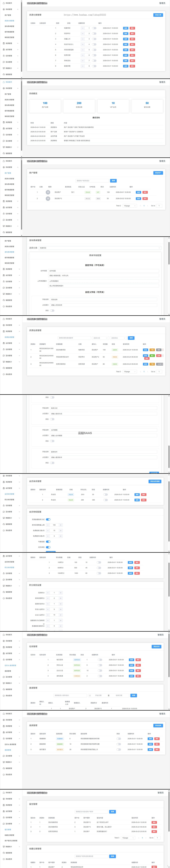Viewport: 170px width, 868px height.
Task: Click previous-page arrow in 用户管理 pagination
Action: pos(141,206)
